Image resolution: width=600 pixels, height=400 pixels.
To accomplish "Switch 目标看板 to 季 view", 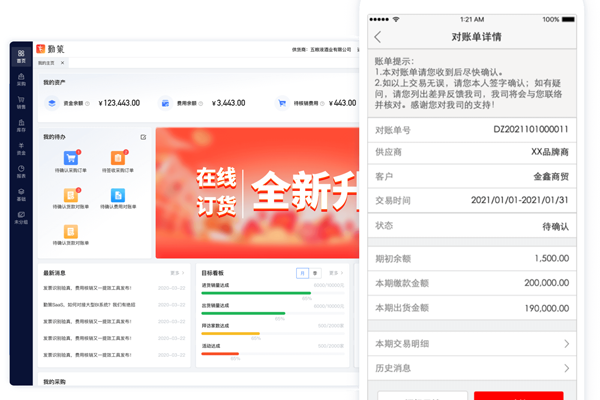I will tap(314, 272).
